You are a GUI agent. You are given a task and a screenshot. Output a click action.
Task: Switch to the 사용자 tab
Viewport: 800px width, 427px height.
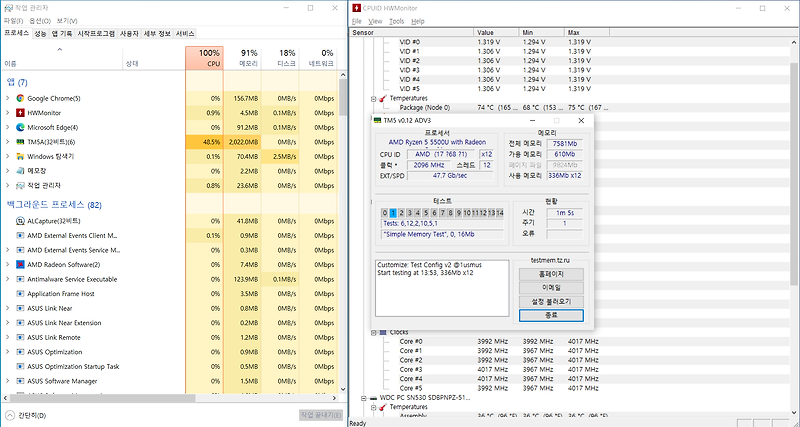coord(129,34)
